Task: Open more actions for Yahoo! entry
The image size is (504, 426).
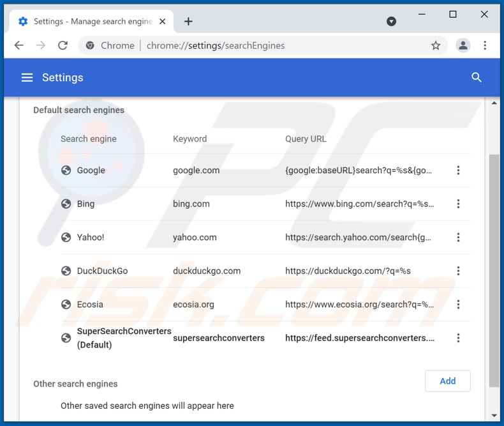Action: pos(458,237)
